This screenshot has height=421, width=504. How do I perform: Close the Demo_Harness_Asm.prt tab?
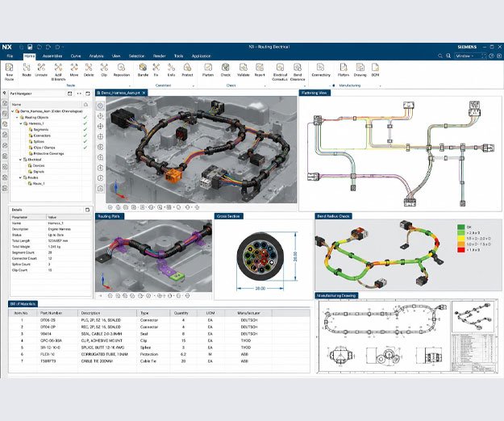point(144,93)
